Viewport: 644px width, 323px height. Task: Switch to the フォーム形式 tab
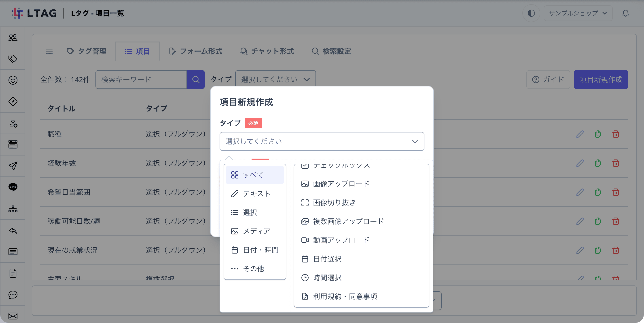coord(195,51)
